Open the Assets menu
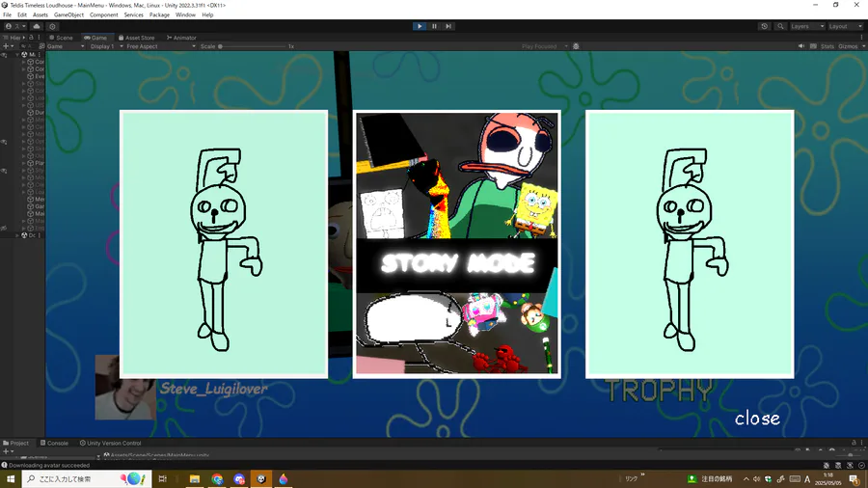This screenshot has width=868, height=488. [x=40, y=14]
